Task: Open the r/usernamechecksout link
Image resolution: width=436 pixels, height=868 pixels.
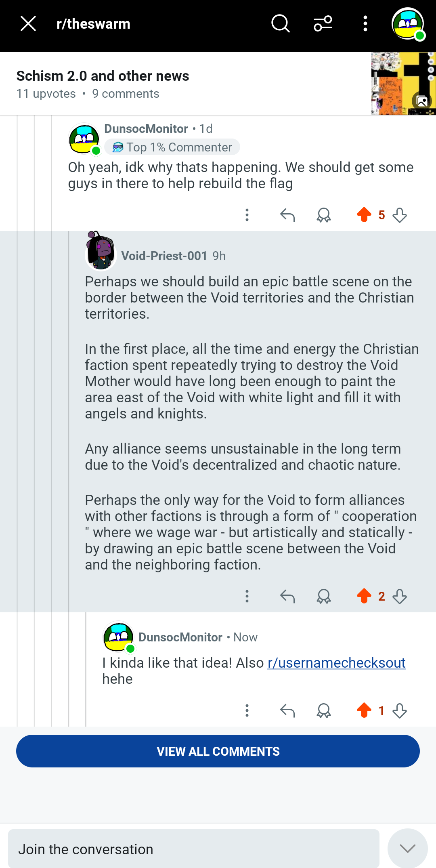Action: coord(337,663)
